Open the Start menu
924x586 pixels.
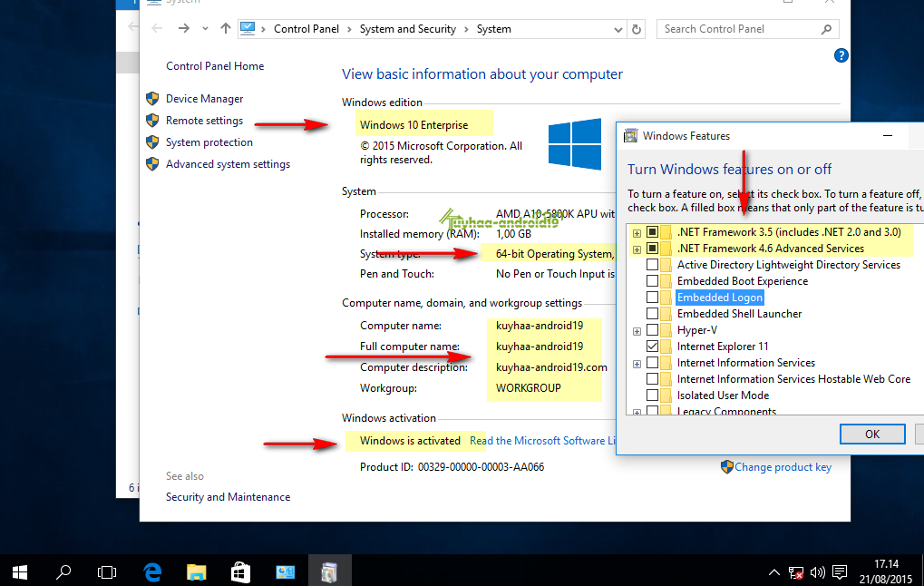(x=19, y=571)
